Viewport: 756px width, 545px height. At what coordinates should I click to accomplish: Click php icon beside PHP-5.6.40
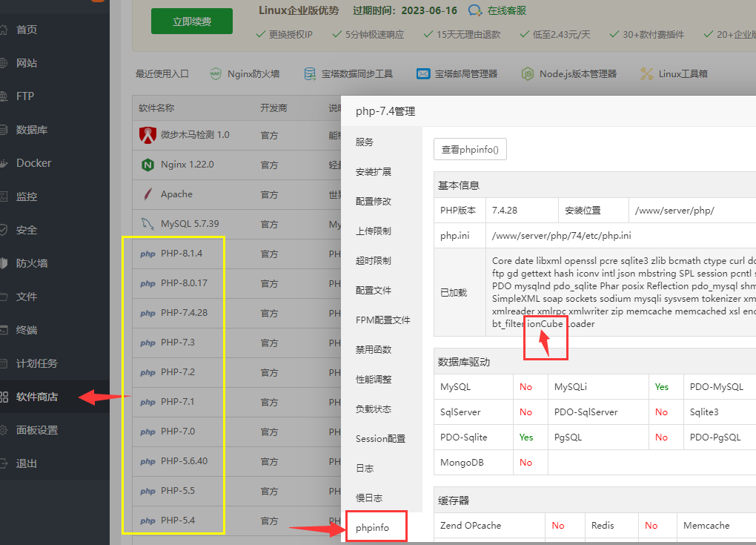tap(148, 461)
